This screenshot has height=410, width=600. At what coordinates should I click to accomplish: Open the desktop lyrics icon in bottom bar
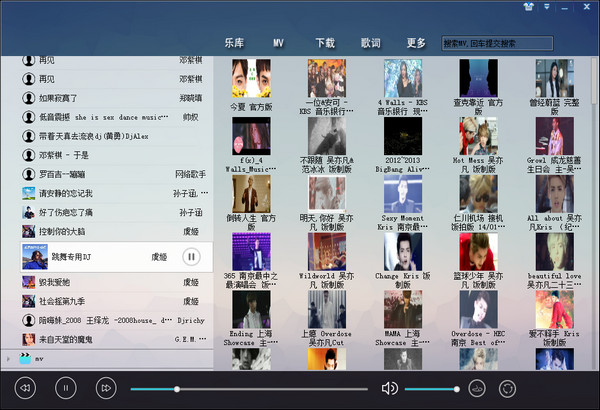[x=477, y=389]
